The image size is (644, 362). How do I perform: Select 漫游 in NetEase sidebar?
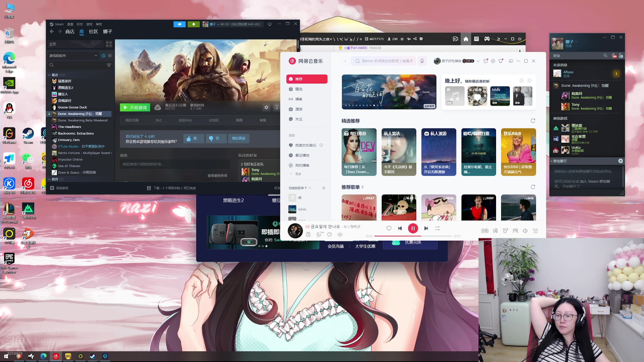tap(307, 109)
